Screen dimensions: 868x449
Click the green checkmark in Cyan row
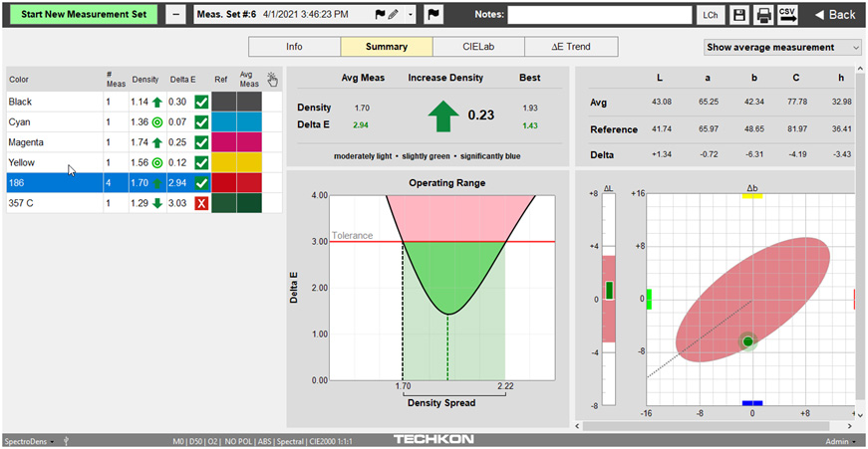(x=201, y=121)
